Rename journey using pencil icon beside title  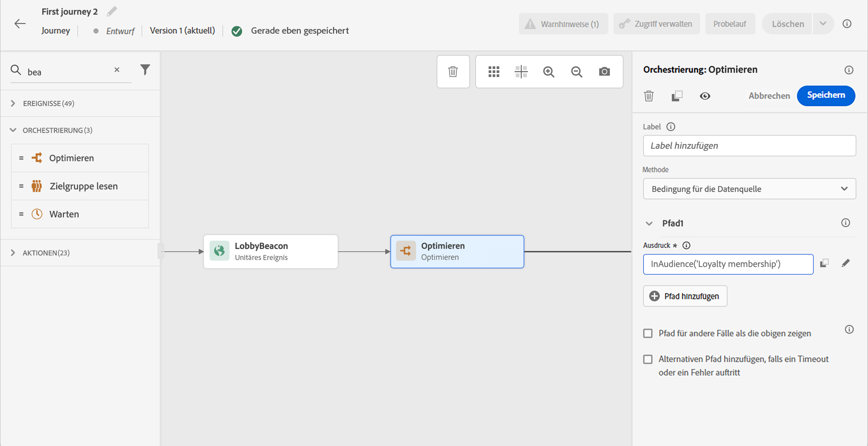click(x=112, y=11)
